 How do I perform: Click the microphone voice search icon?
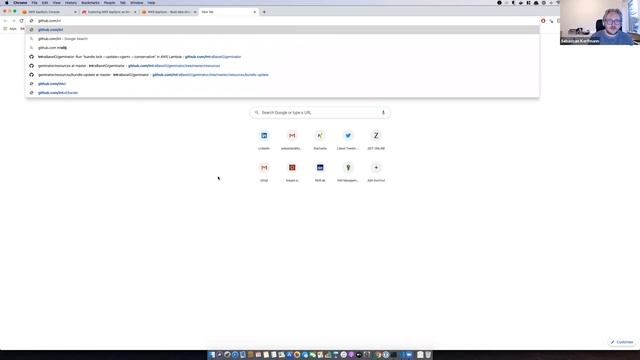383,113
